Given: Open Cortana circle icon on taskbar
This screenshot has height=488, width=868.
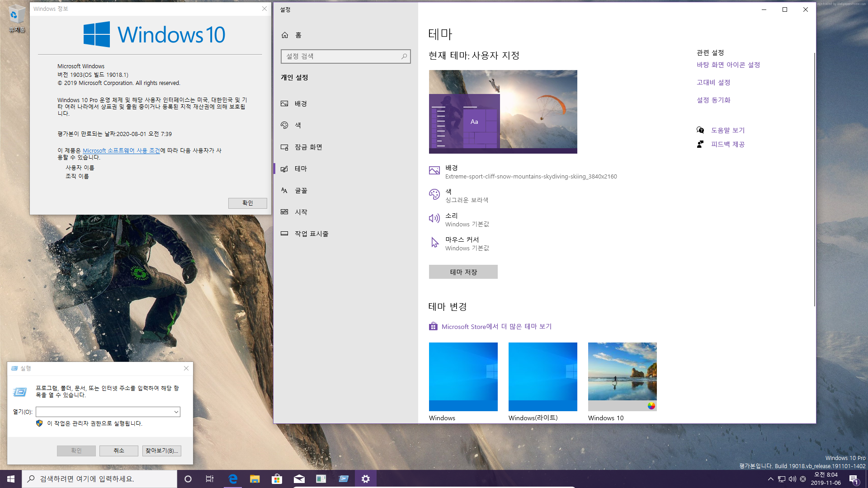Looking at the screenshot, I should 188,479.
